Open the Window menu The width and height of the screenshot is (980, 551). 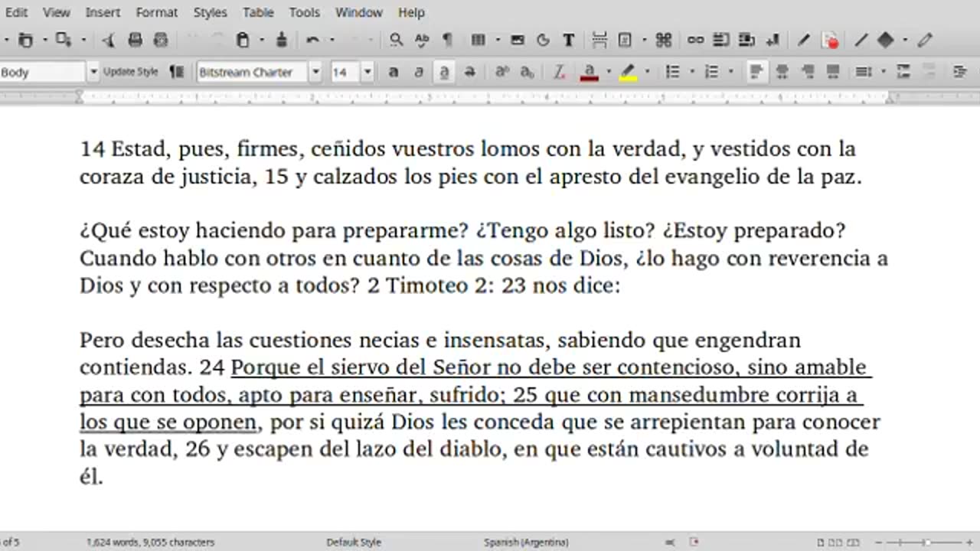coord(359,12)
